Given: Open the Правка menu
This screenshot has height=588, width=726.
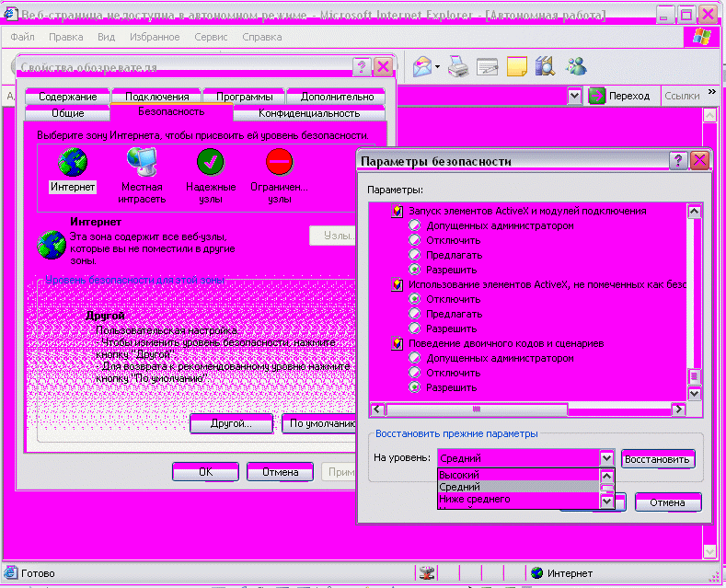Looking at the screenshot, I should coord(65,37).
